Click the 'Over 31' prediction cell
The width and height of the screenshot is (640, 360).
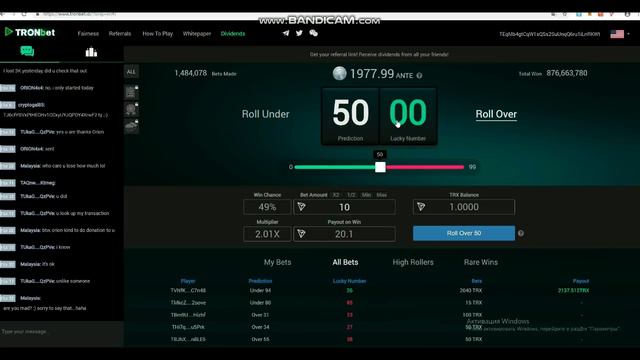(260, 315)
